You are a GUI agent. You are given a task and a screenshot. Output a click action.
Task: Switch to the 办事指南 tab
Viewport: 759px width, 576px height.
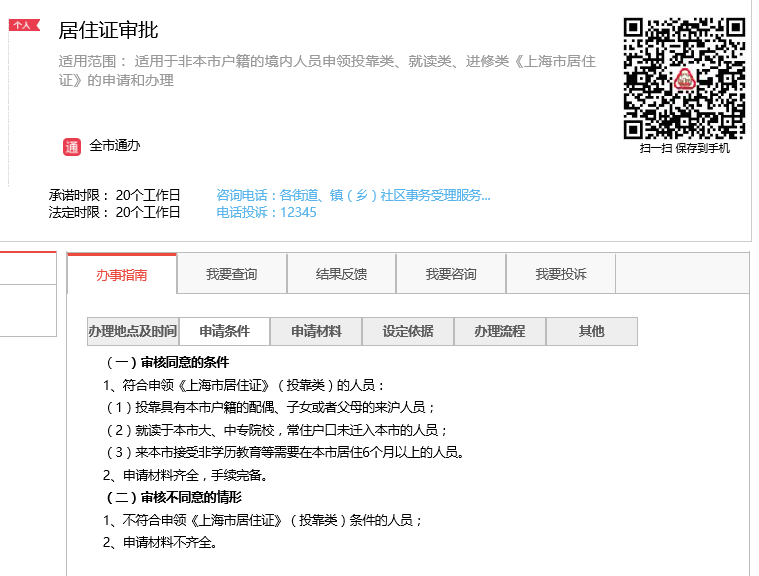coord(122,275)
